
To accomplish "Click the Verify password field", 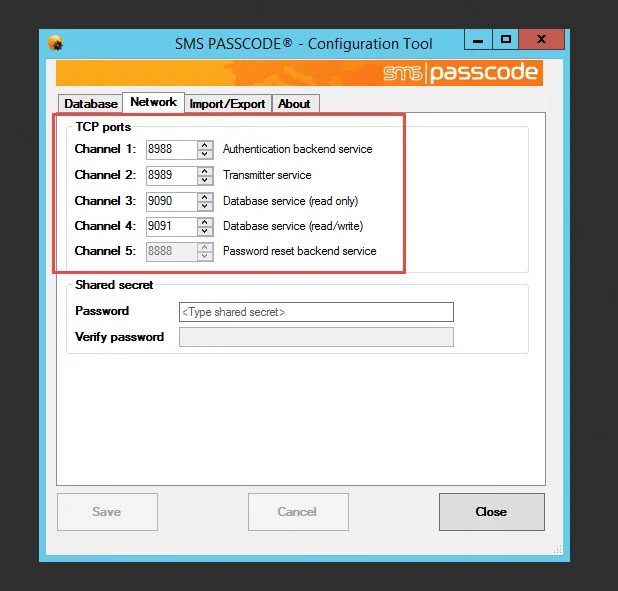I will tap(316, 337).
